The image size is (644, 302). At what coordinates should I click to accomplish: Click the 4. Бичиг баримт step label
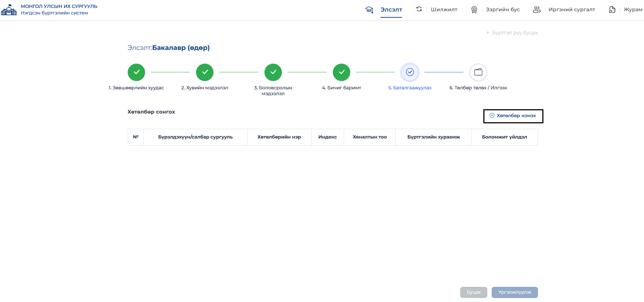tap(342, 88)
